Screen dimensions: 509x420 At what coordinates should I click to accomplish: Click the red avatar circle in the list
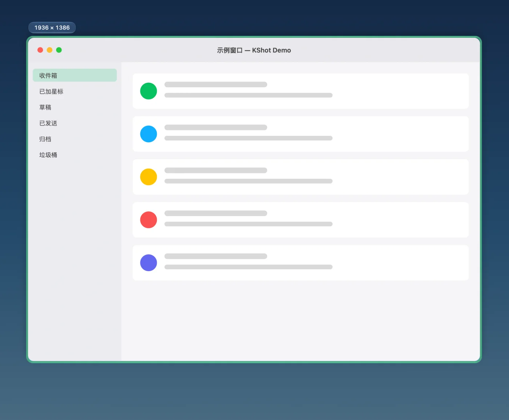(x=148, y=220)
